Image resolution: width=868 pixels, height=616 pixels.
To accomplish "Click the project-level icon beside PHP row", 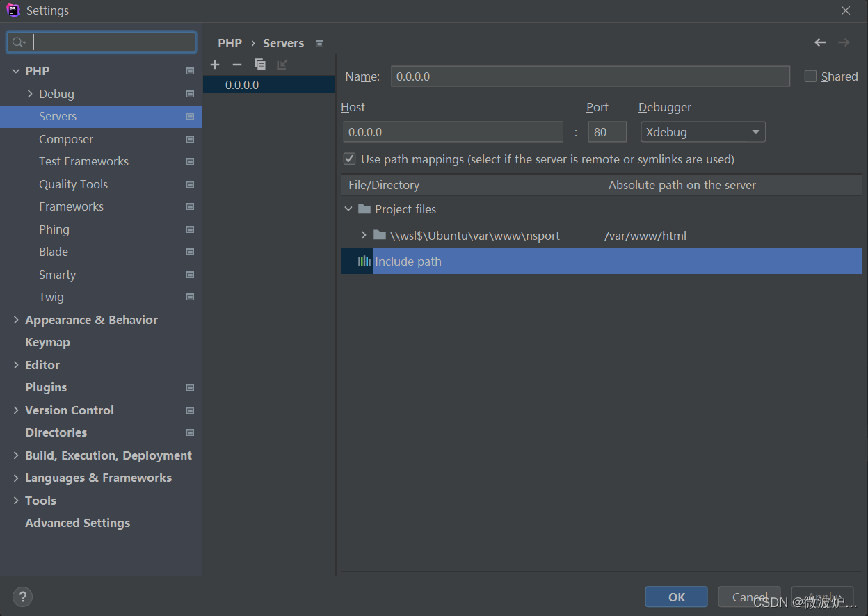I will tap(190, 71).
